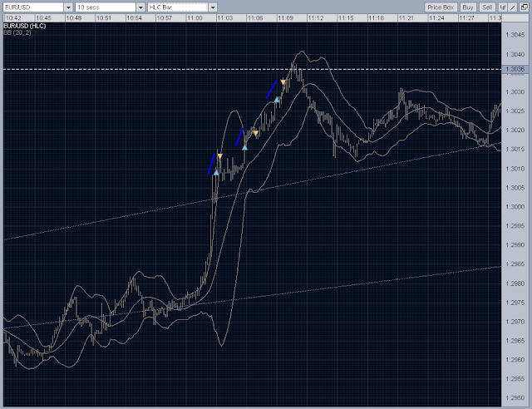Screen dimensions: 532x409
Task: Click the Buy button
Action: tap(468, 7)
